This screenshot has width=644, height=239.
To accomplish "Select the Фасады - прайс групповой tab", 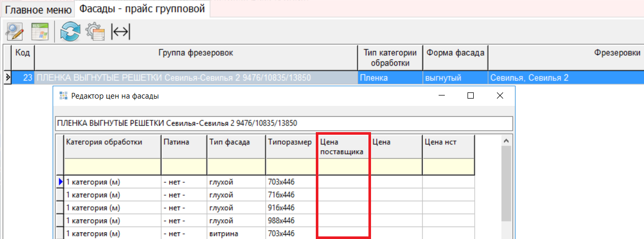I will pyautogui.click(x=142, y=9).
